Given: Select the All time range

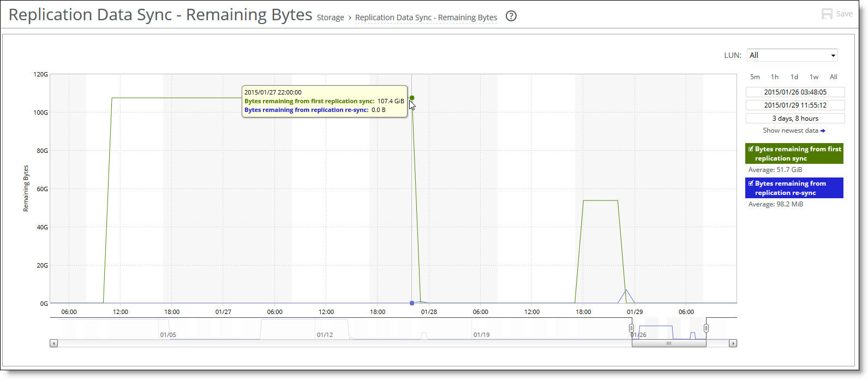Looking at the screenshot, I should [x=834, y=77].
